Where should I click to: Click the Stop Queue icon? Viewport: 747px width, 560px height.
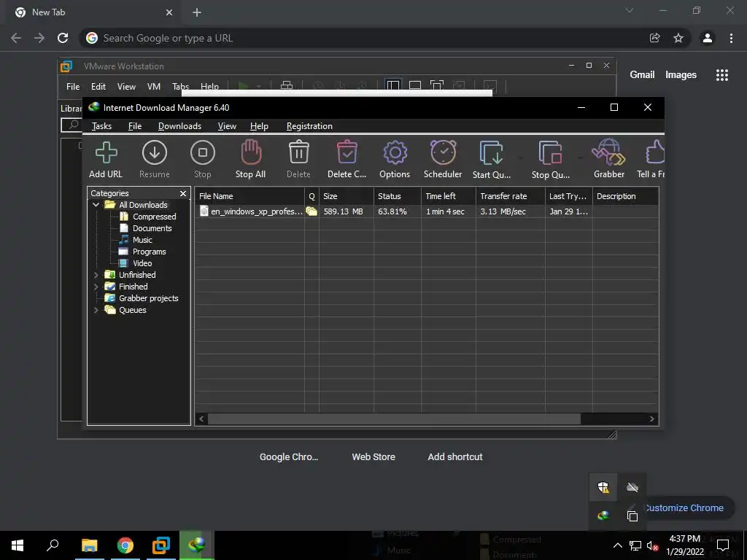[550, 153]
